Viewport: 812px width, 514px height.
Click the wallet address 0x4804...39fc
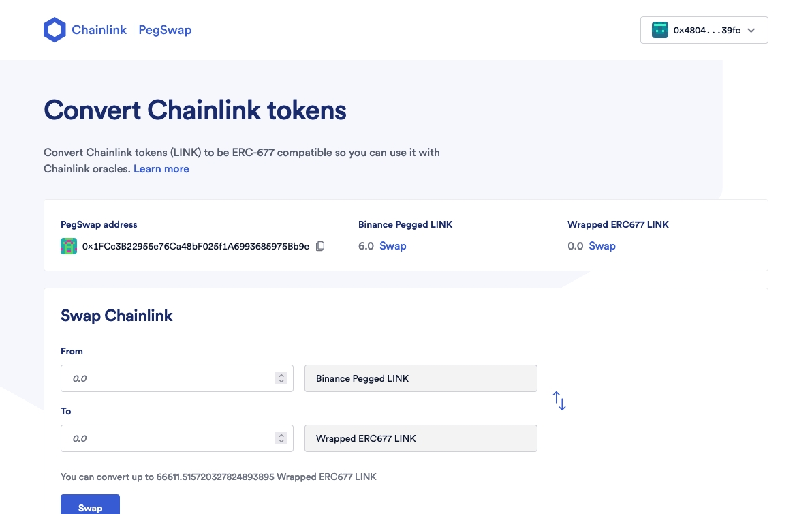coord(706,31)
